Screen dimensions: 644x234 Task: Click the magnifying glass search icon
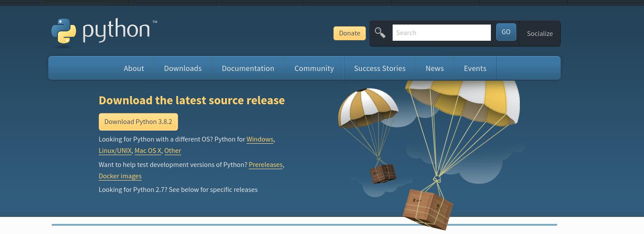(x=380, y=33)
